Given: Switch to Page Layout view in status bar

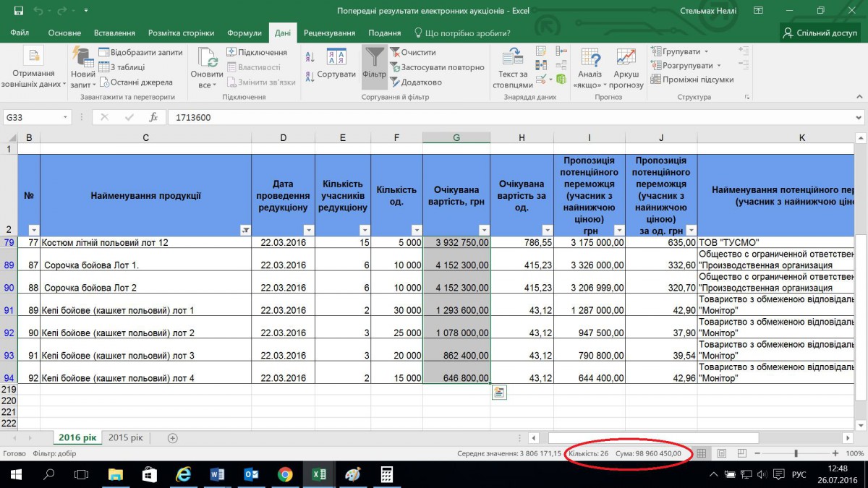Looking at the screenshot, I should pyautogui.click(x=721, y=453).
